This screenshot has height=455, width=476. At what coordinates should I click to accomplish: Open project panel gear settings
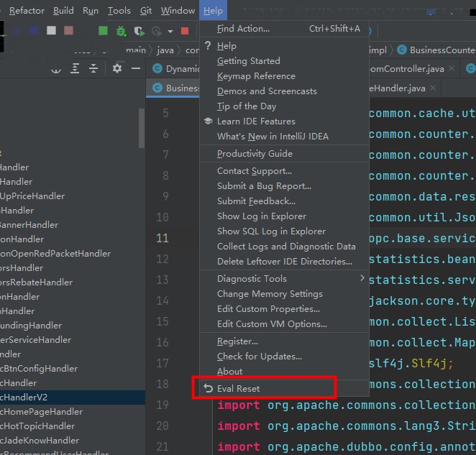click(117, 68)
